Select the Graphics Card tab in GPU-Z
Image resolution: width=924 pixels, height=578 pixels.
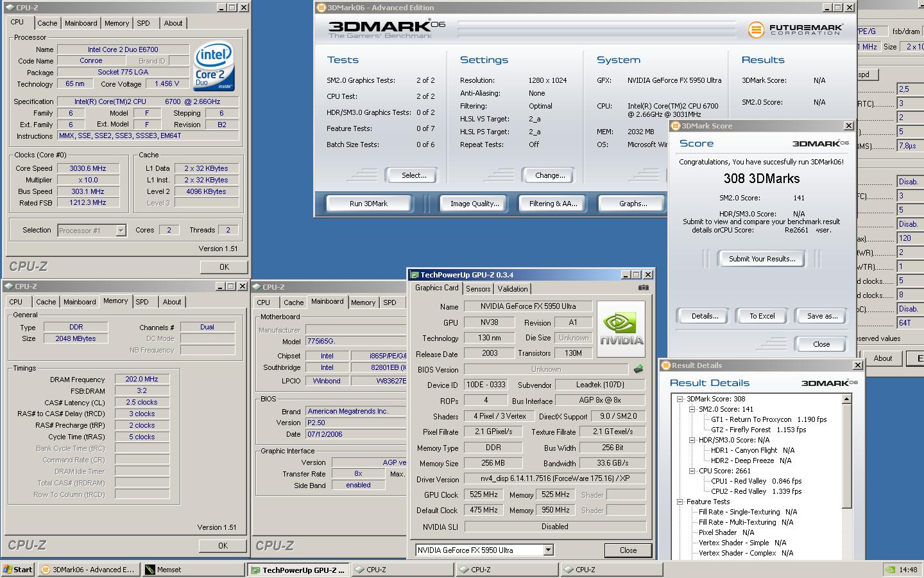point(436,288)
